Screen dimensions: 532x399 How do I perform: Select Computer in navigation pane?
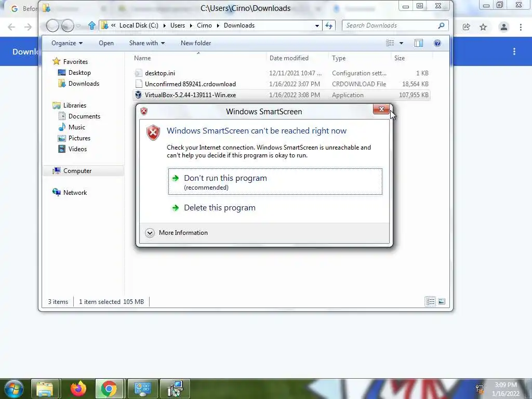(x=77, y=170)
